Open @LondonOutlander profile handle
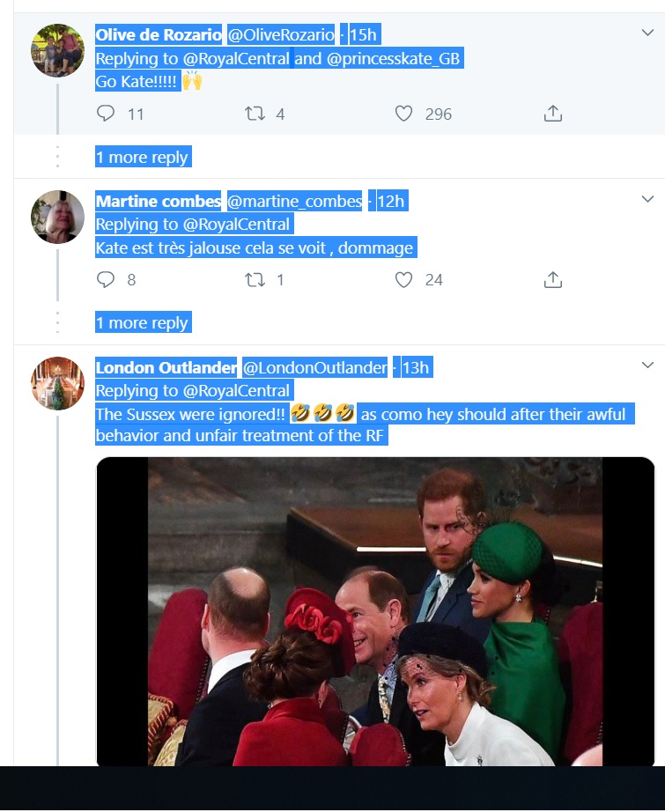Image resolution: width=665 pixels, height=812 pixels. (x=314, y=368)
